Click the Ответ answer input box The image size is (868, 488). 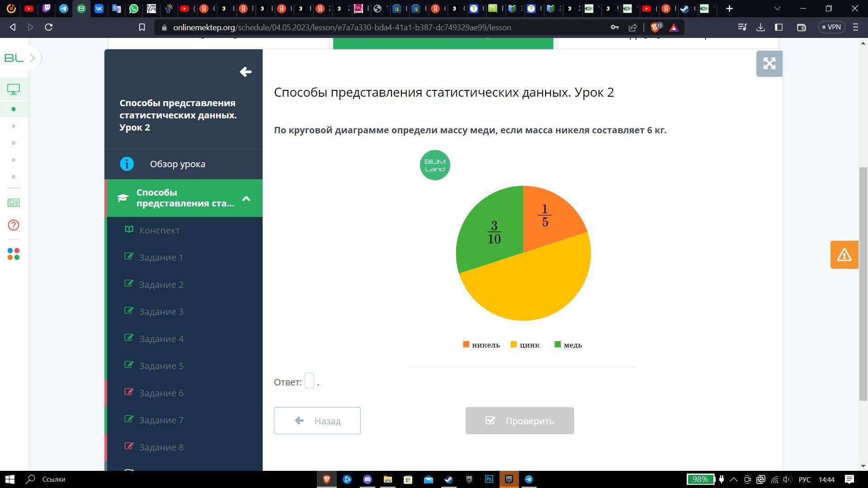point(309,381)
